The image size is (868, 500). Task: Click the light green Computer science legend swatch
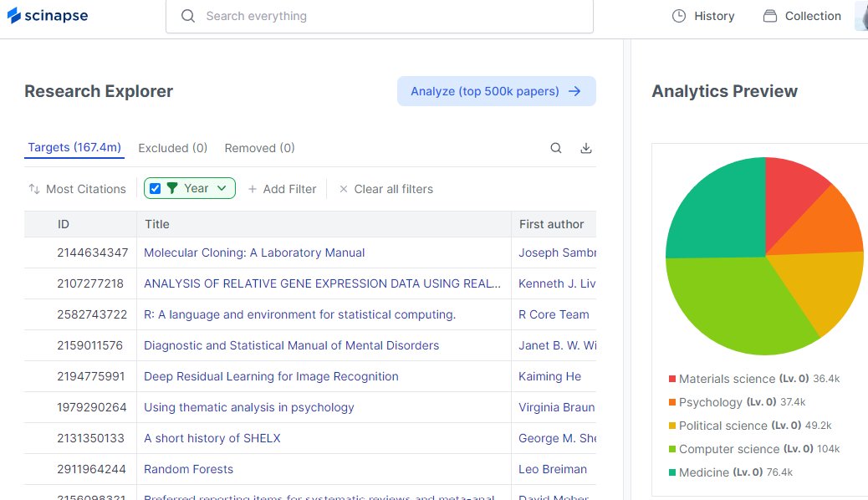pyautogui.click(x=672, y=449)
